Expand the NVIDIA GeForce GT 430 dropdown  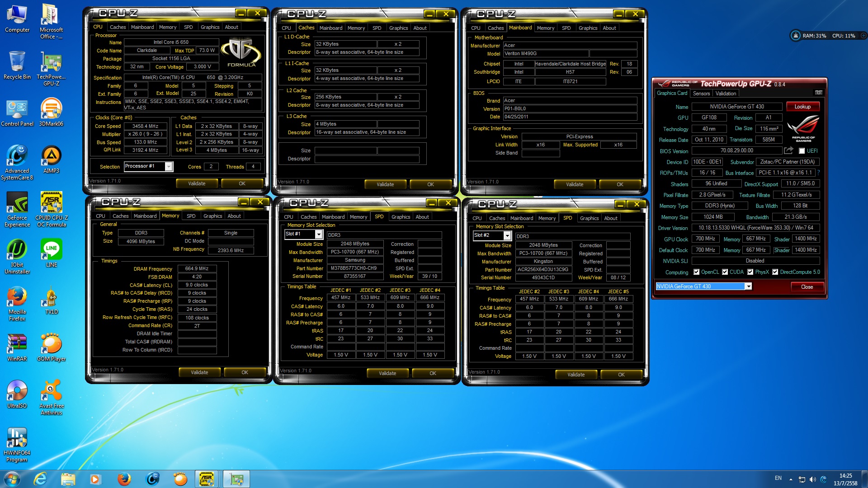(x=749, y=286)
